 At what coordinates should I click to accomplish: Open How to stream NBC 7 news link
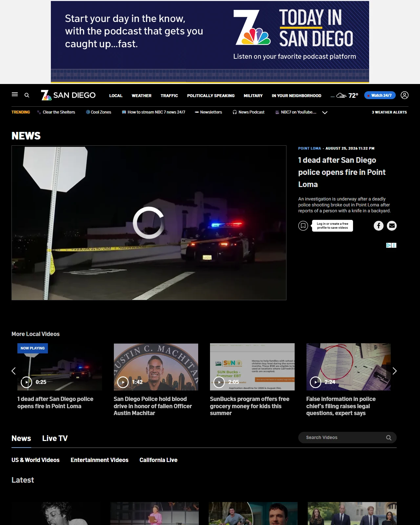click(154, 112)
